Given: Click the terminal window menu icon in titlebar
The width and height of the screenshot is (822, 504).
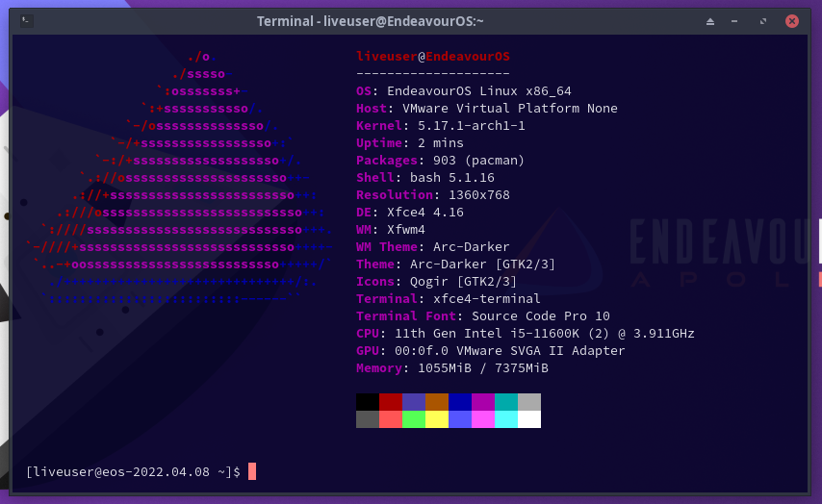Looking at the screenshot, I should pos(26,21).
